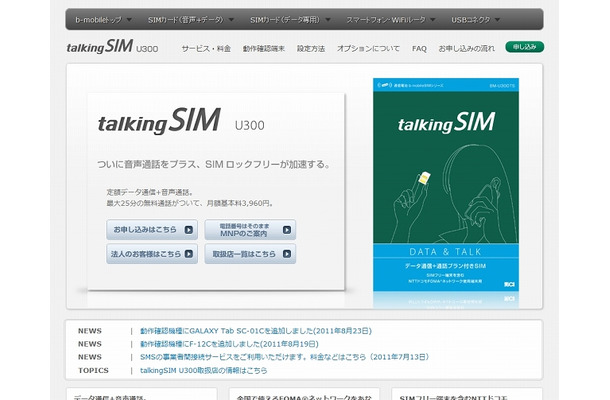Open the FAQ page
The height and width of the screenshot is (400, 610).
click(x=419, y=49)
